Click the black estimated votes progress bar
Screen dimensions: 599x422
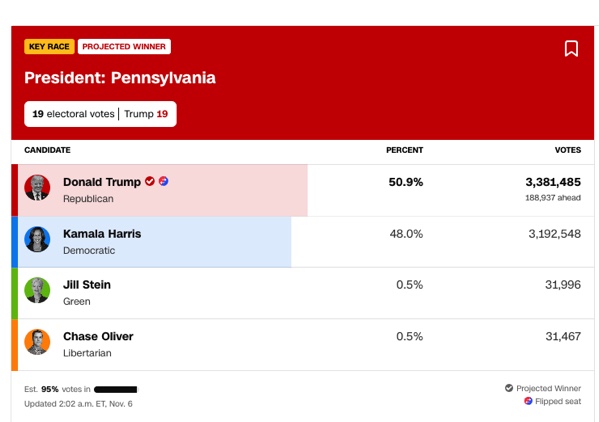pyautogui.click(x=115, y=390)
